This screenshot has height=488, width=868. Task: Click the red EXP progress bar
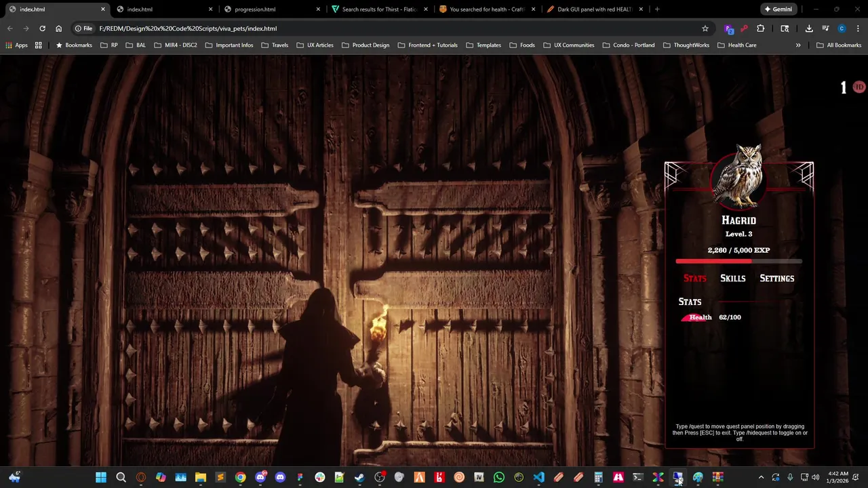[738, 261]
